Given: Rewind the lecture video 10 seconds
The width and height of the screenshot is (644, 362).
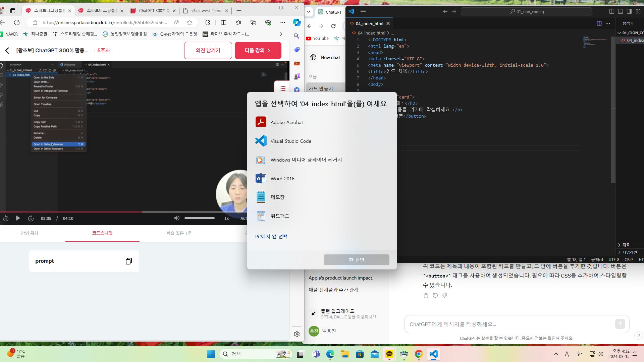Looking at the screenshot, I should [x=6, y=218].
